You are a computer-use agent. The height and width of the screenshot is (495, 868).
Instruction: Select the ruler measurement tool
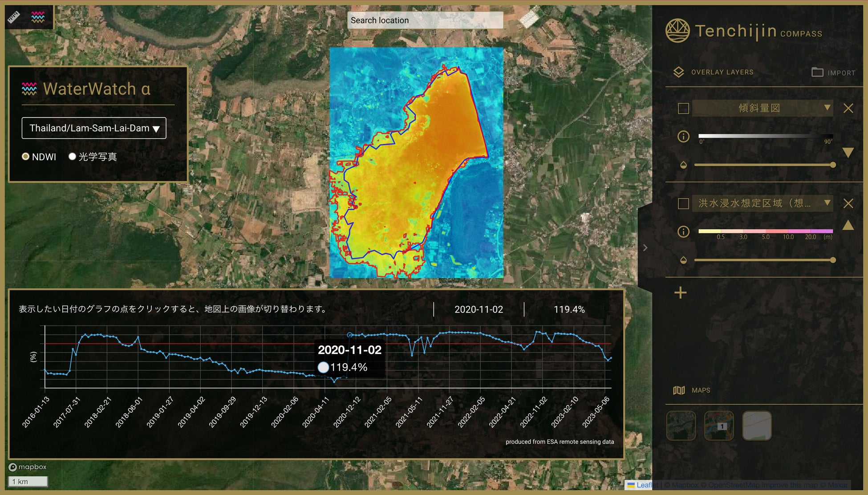click(14, 17)
